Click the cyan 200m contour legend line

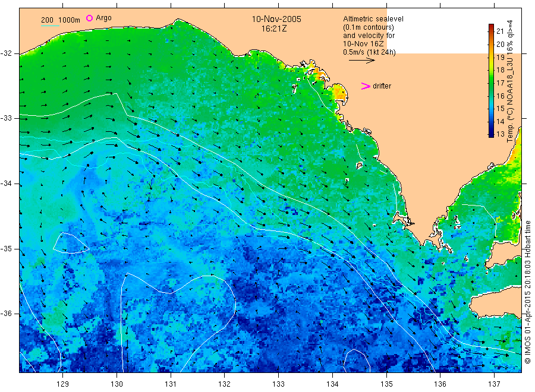point(50,26)
